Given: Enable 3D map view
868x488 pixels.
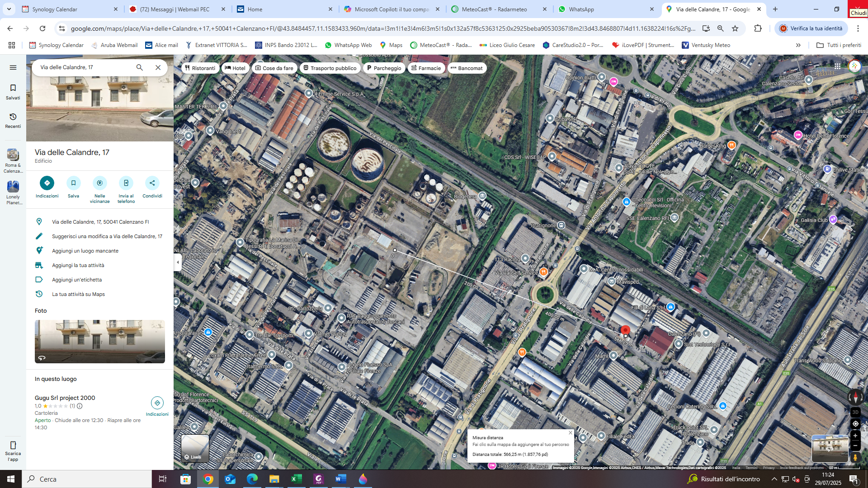Looking at the screenshot, I should click(x=854, y=412).
